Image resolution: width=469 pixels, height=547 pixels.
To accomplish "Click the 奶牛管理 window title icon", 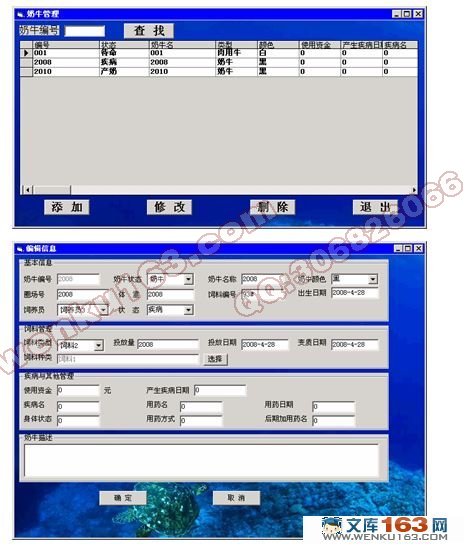I will click(21, 15).
